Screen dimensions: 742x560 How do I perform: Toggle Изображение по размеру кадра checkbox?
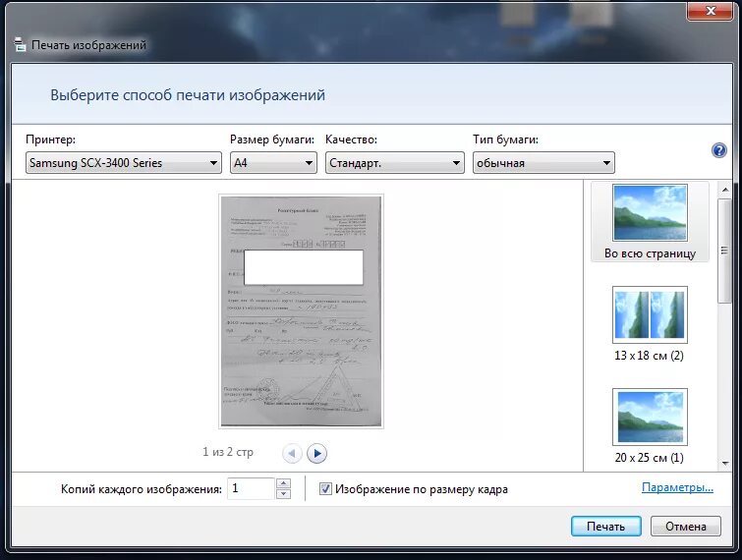point(325,489)
